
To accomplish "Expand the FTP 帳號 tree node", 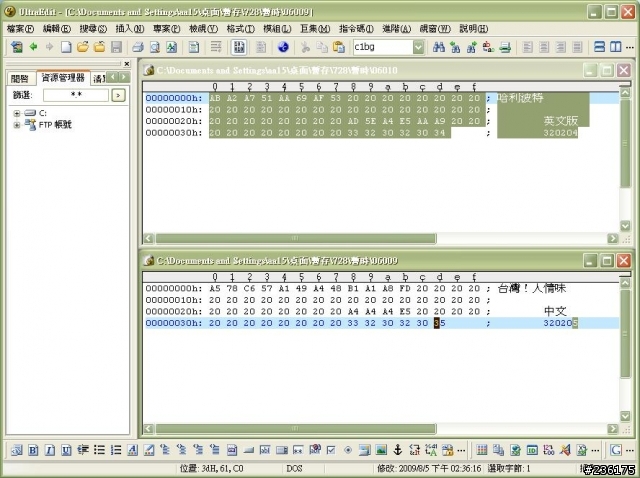I will click(17, 125).
